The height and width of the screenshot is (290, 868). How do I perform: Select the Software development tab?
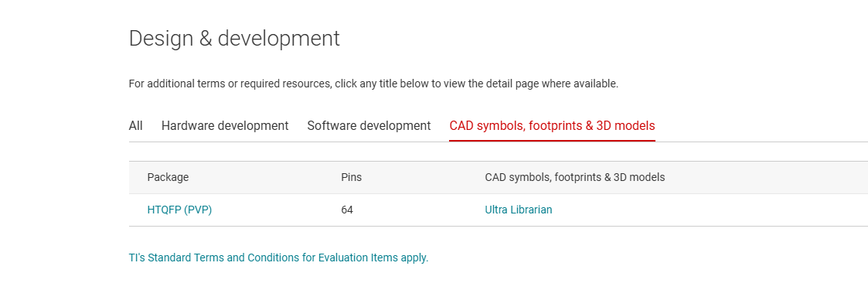[369, 125]
